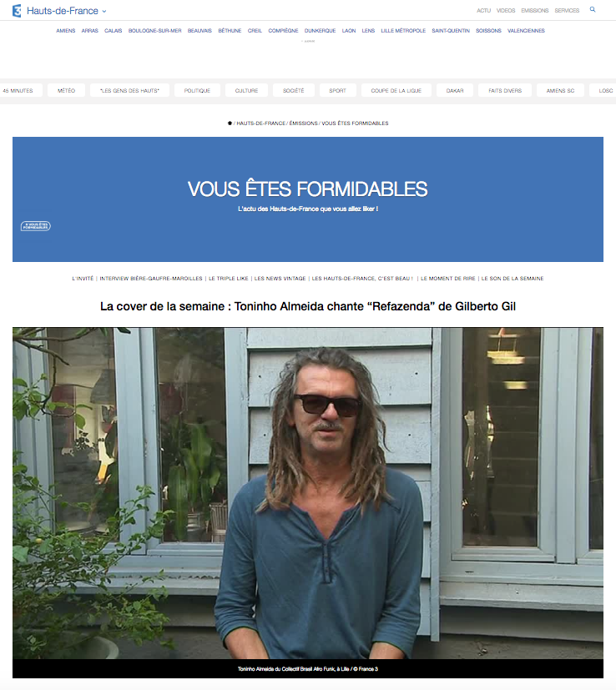Open the Météo category tab
616x690 pixels.
(67, 91)
